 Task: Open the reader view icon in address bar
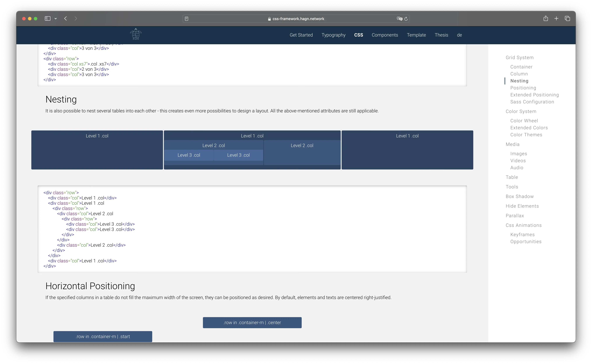(186, 19)
